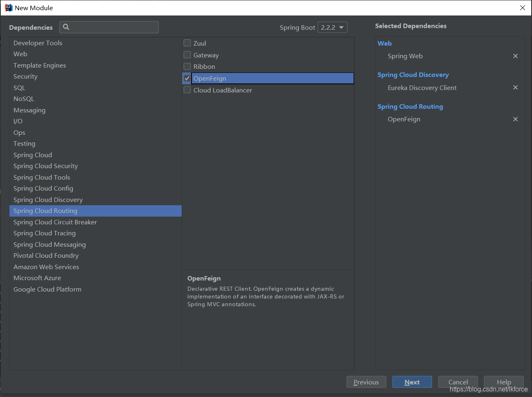This screenshot has width=532, height=397.
Task: Select the Spring Cloud category
Action: pos(95,155)
